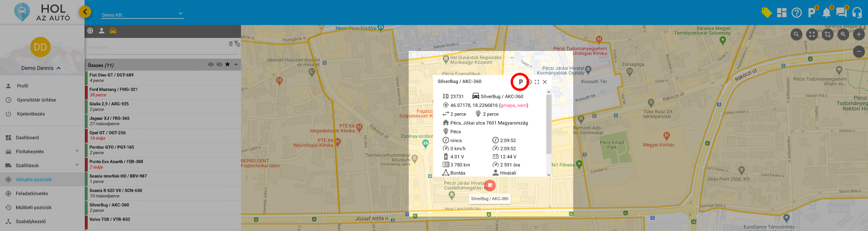The height and width of the screenshot is (231, 868).
Task: Hide all vehicles with crossed-eye icon
Action: 219,65
